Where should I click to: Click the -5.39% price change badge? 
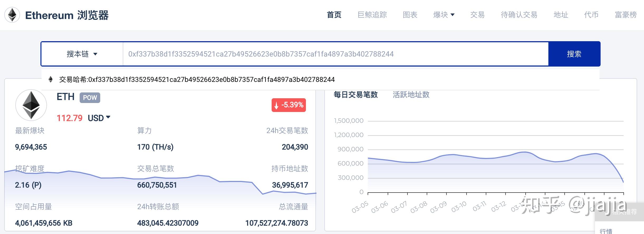point(289,105)
